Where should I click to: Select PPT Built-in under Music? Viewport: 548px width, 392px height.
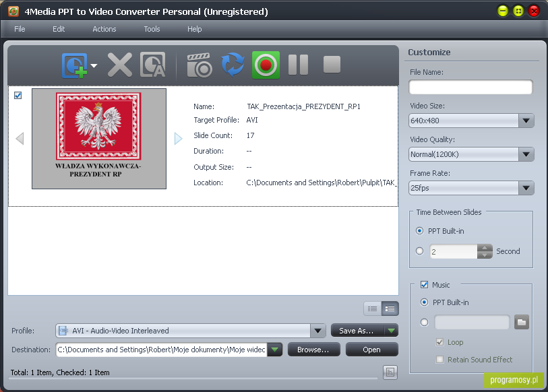(x=424, y=302)
